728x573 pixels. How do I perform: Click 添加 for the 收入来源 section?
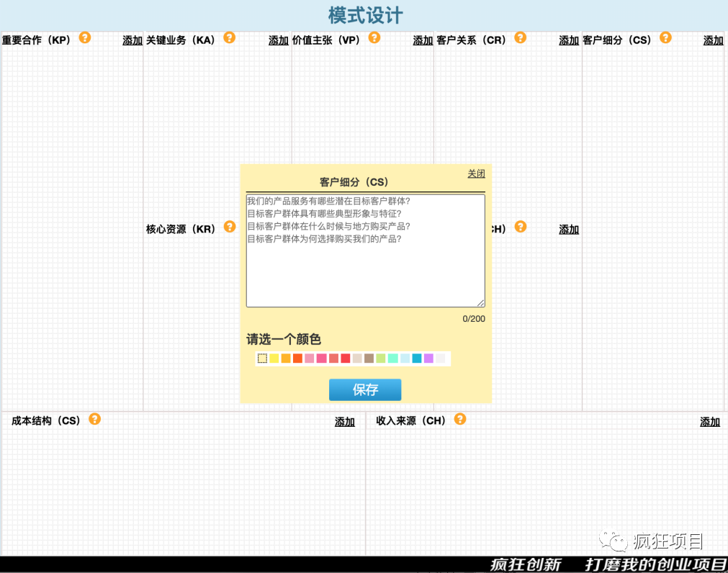pyautogui.click(x=710, y=423)
